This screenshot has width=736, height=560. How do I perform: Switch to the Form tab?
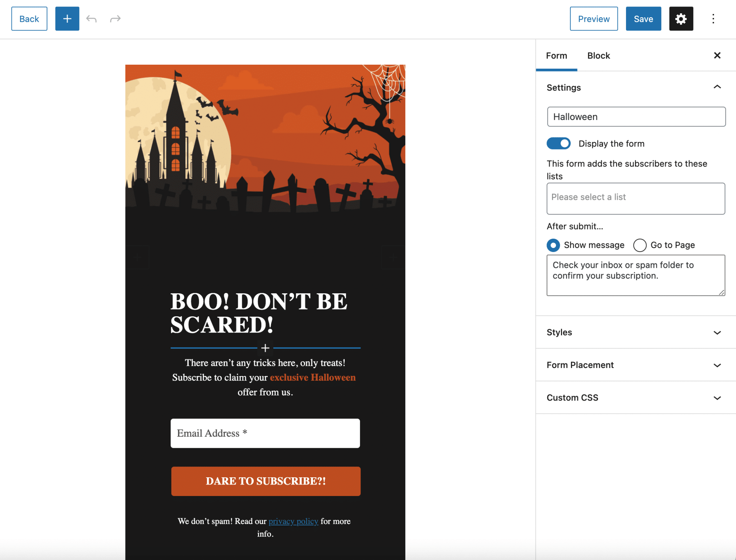556,56
